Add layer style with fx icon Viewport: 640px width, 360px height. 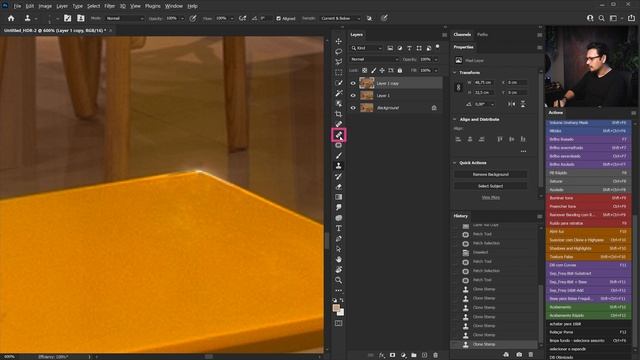pos(382,355)
